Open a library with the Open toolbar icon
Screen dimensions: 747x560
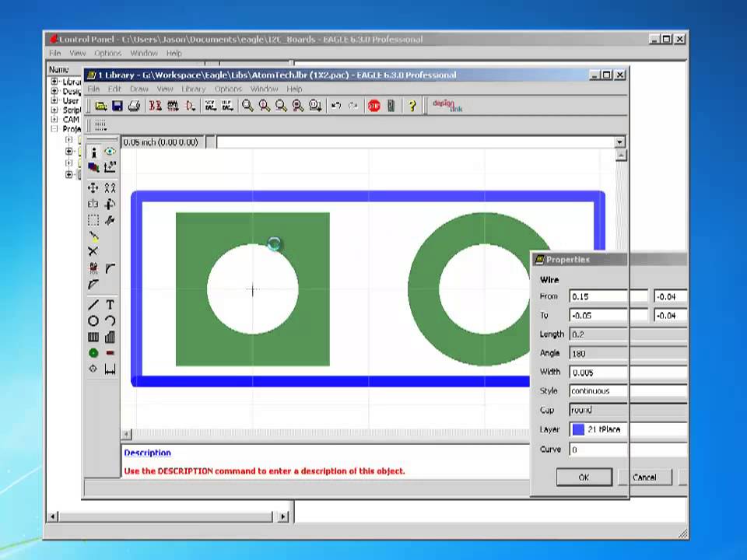click(x=101, y=106)
